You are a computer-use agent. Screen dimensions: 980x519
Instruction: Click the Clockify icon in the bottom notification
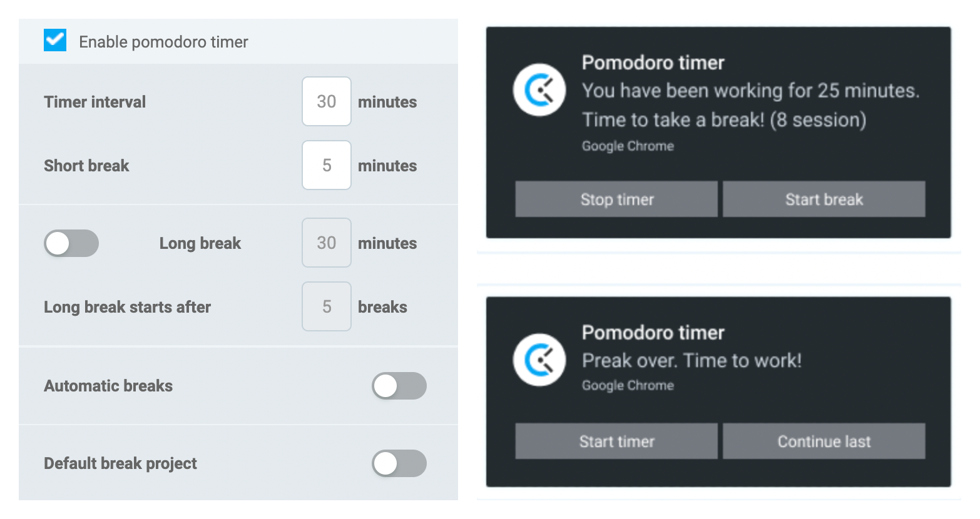pos(539,360)
